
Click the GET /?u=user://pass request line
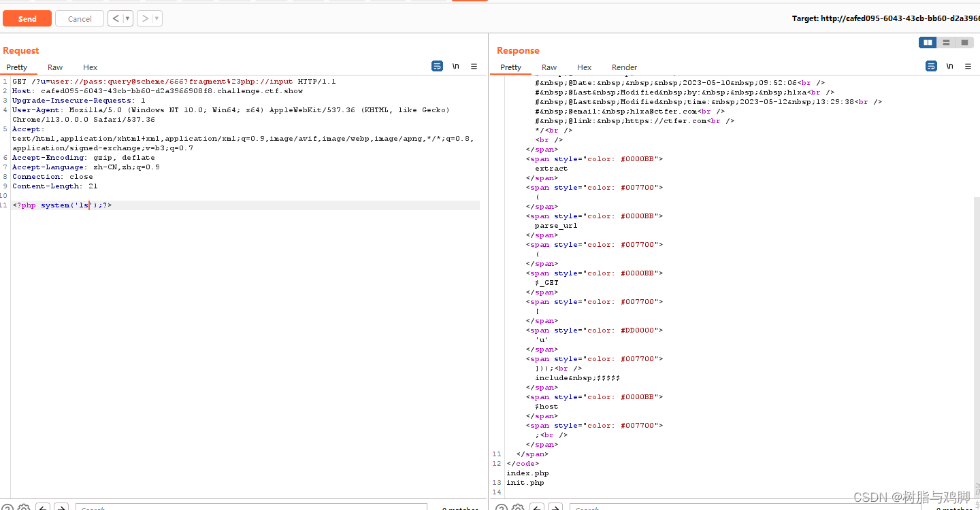tap(174, 82)
